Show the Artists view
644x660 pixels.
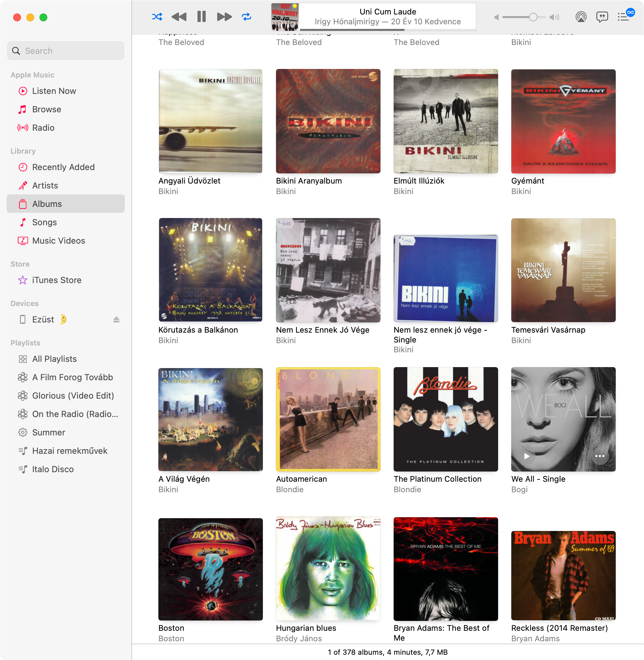(66, 185)
